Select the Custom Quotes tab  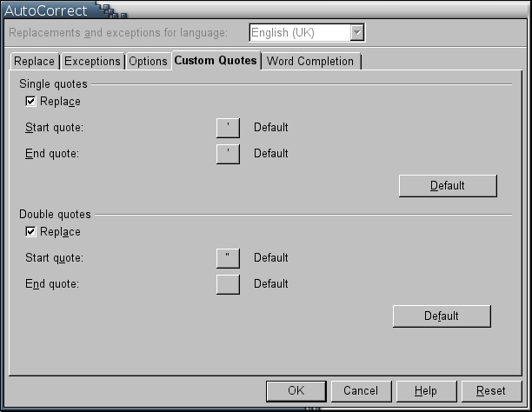(x=216, y=61)
